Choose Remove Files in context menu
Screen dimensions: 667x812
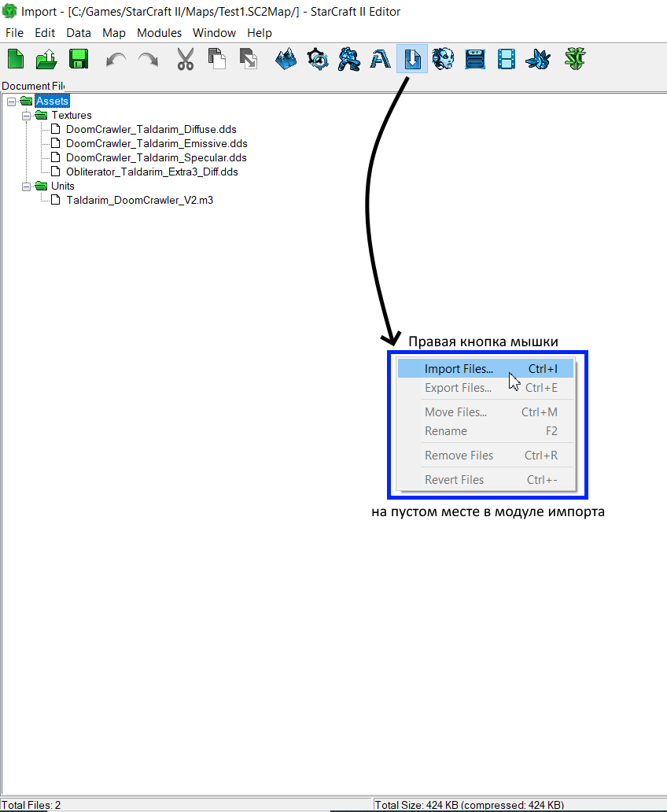coord(486,456)
